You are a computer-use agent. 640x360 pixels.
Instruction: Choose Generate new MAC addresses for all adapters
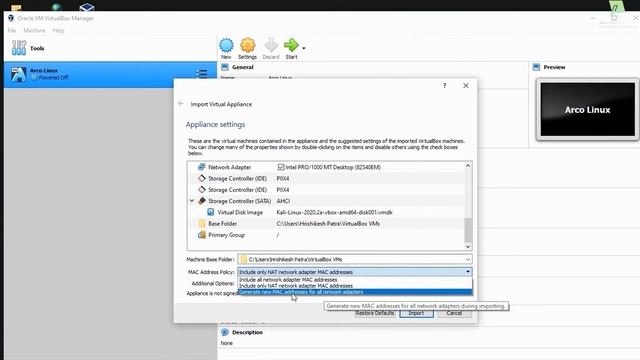[355, 292]
